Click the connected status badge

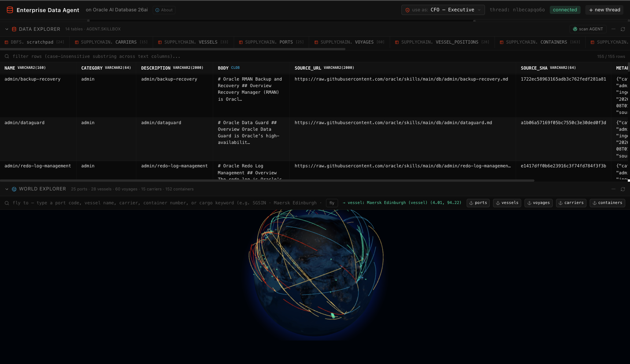click(x=564, y=10)
